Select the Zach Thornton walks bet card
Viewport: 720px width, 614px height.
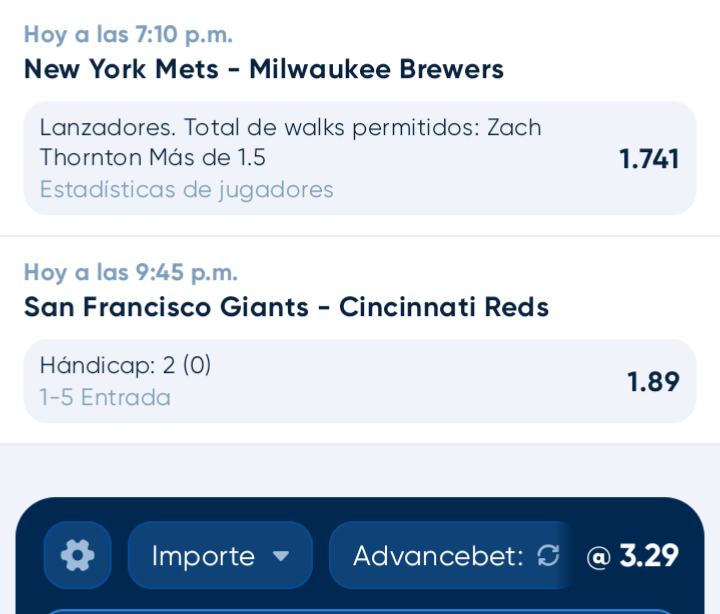click(x=360, y=158)
